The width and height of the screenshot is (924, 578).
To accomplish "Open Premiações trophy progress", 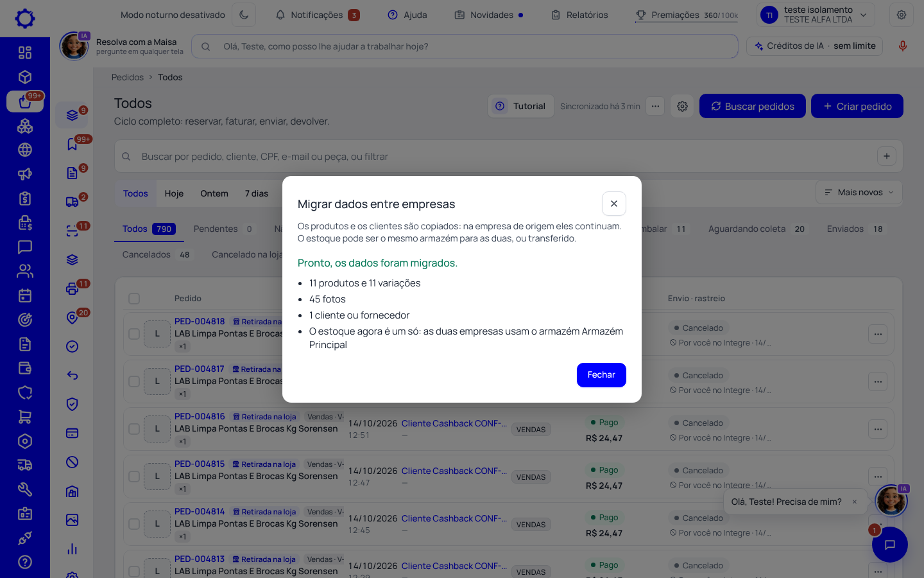I will [x=687, y=15].
